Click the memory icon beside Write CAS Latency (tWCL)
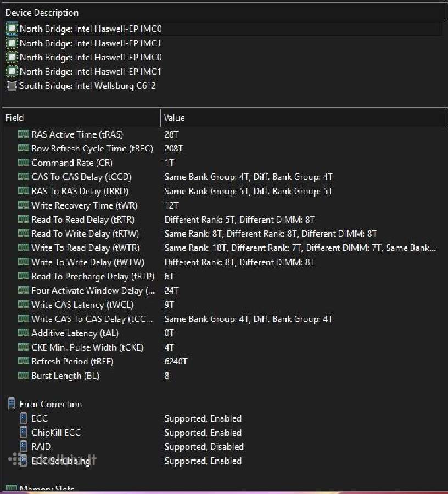 coord(23,304)
